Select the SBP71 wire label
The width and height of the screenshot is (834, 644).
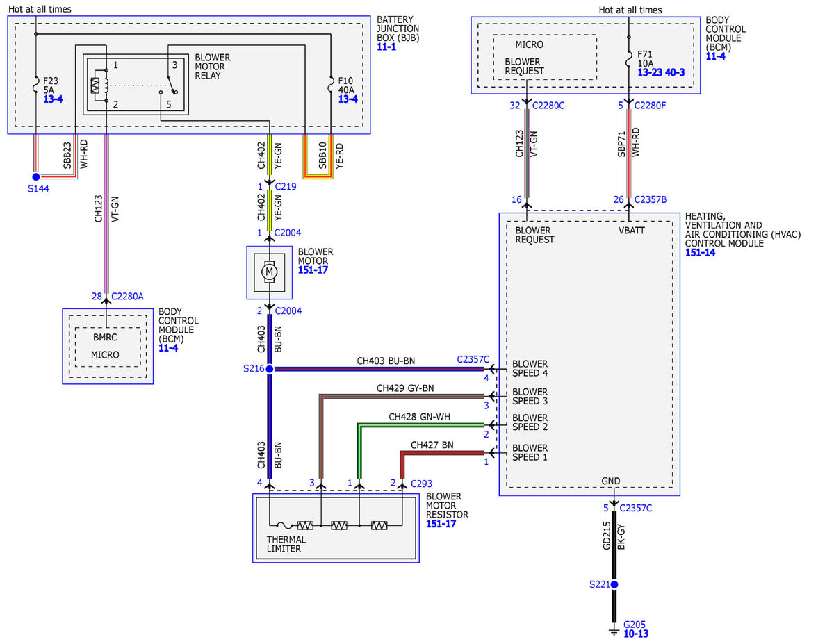click(622, 144)
